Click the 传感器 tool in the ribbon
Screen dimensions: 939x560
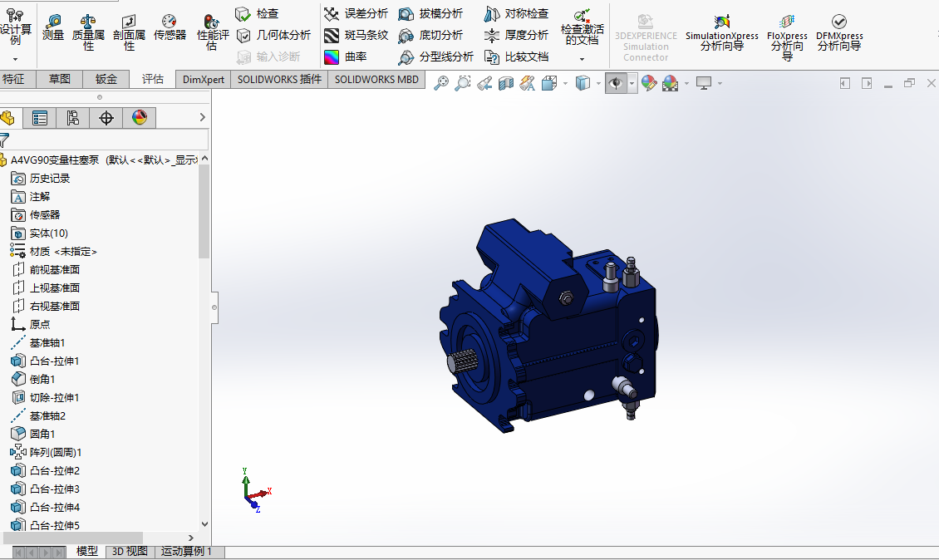170,28
